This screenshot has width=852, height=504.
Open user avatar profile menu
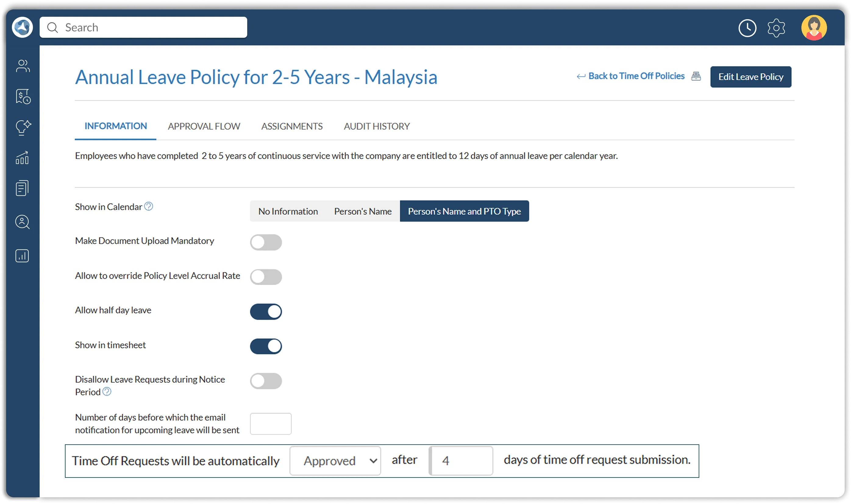[814, 28]
